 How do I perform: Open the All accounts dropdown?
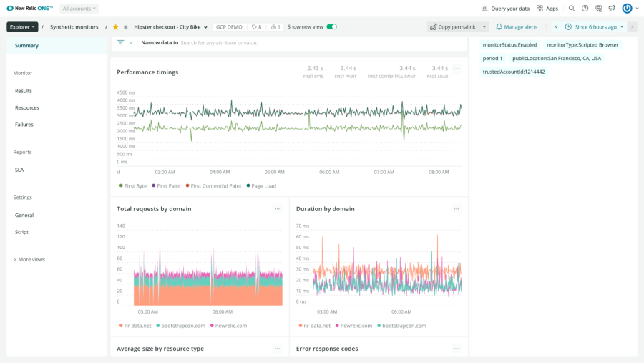tap(79, 8)
